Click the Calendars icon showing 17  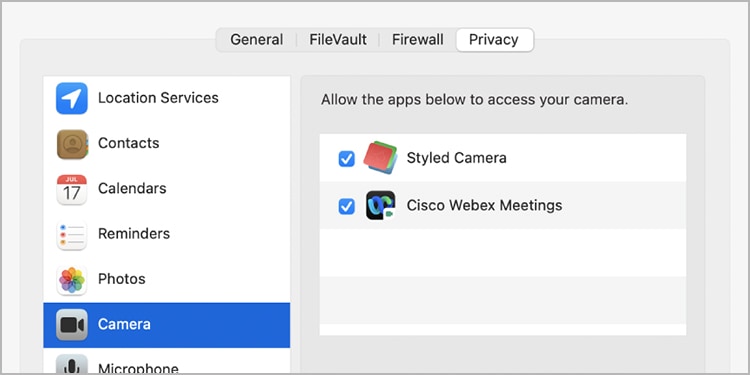click(72, 189)
